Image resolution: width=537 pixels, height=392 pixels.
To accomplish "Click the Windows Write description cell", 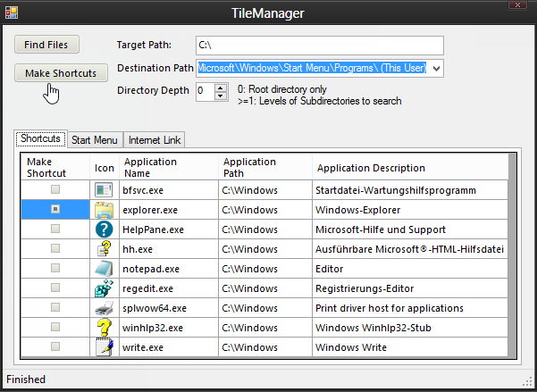I will point(410,347).
